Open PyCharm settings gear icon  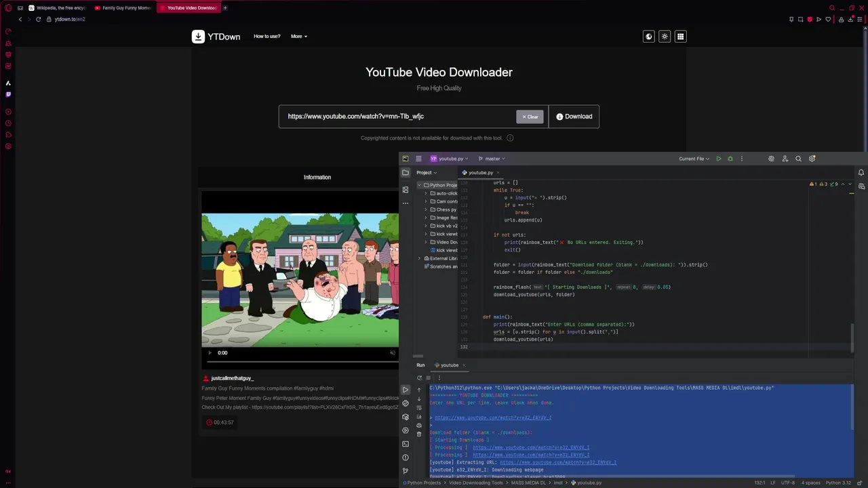(812, 159)
